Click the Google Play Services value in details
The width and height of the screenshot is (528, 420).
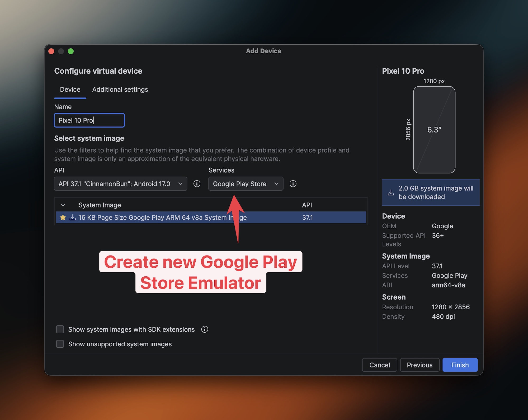(x=450, y=276)
